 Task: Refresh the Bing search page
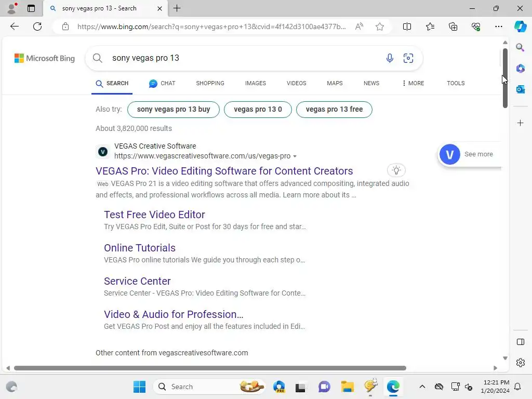pyautogui.click(x=37, y=26)
